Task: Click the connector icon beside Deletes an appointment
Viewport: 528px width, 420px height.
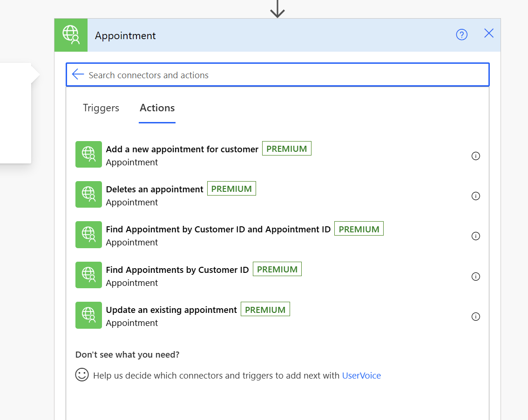Action: tap(88, 194)
